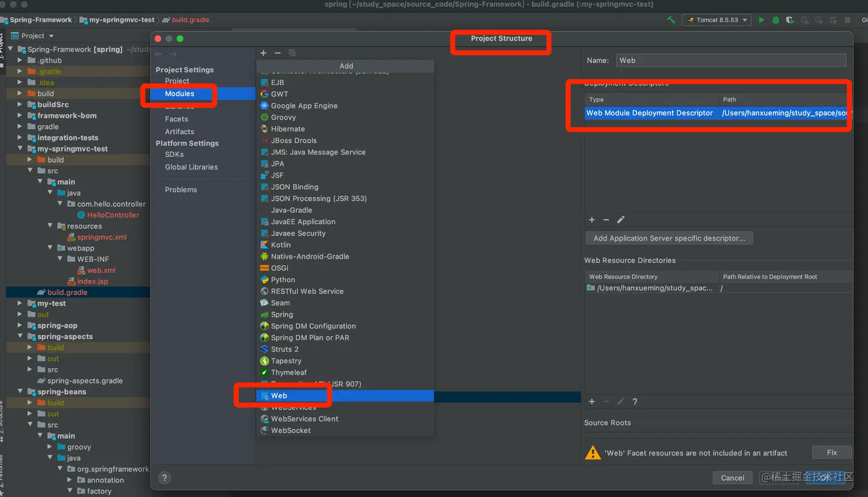This screenshot has width=868, height=497.
Task: Expand the spring-aop module
Action: click(x=21, y=325)
